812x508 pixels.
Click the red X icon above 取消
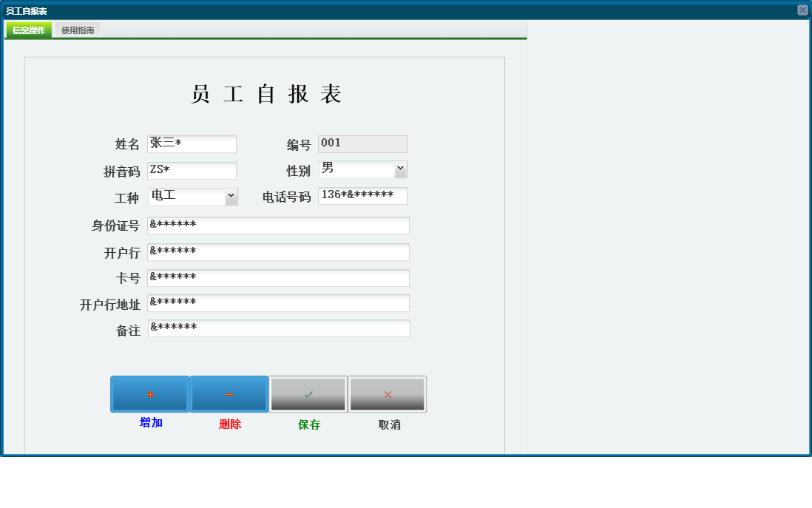tap(387, 393)
